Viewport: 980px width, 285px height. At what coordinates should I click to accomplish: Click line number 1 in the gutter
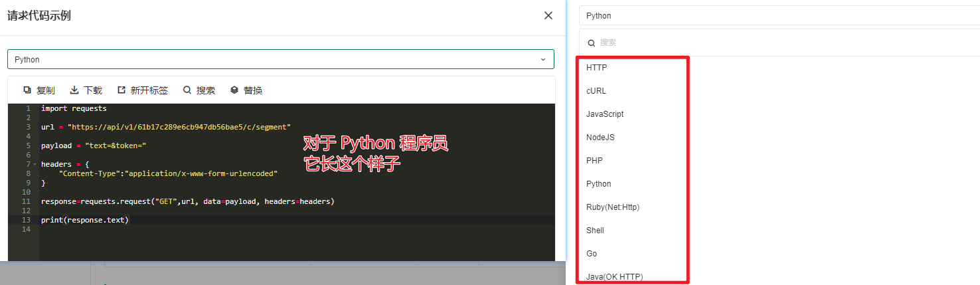pos(28,108)
